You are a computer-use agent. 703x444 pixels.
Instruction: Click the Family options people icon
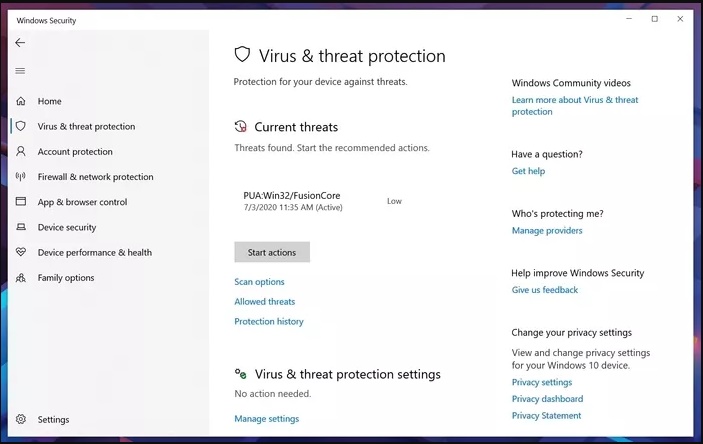pos(21,278)
